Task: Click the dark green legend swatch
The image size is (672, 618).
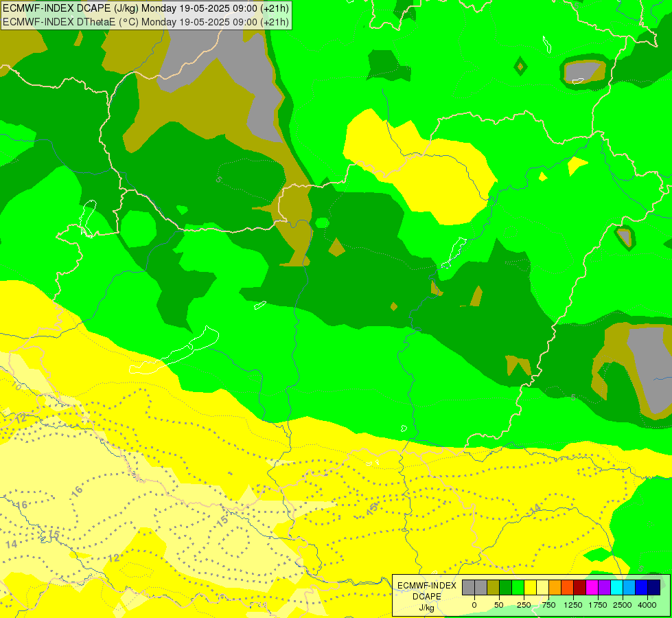Action: pyautogui.click(x=506, y=587)
